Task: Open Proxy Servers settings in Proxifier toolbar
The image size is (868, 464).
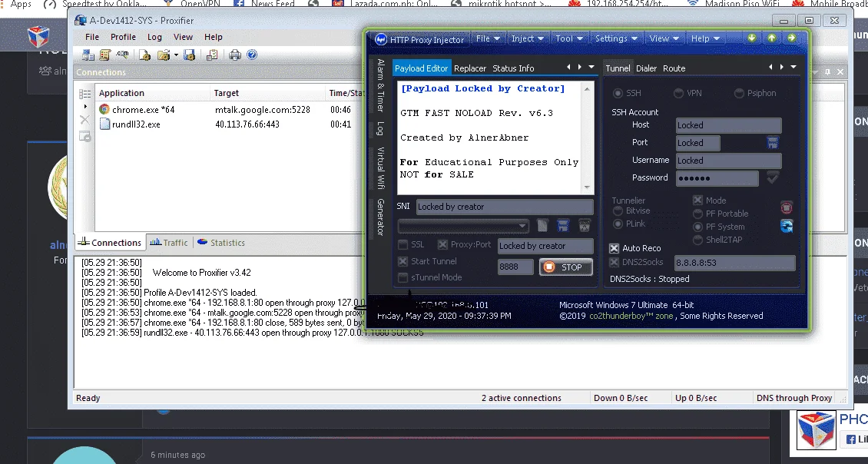Action: [x=88, y=55]
